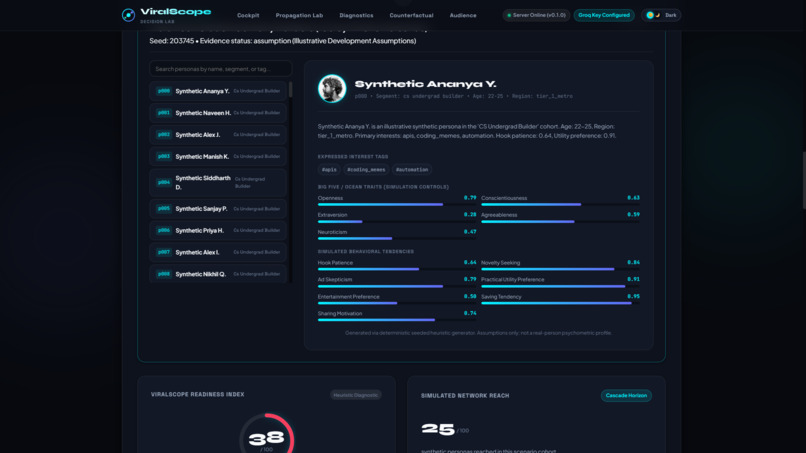806x453 pixels.
Task: Click the p005 ID badge
Action: click(163, 209)
